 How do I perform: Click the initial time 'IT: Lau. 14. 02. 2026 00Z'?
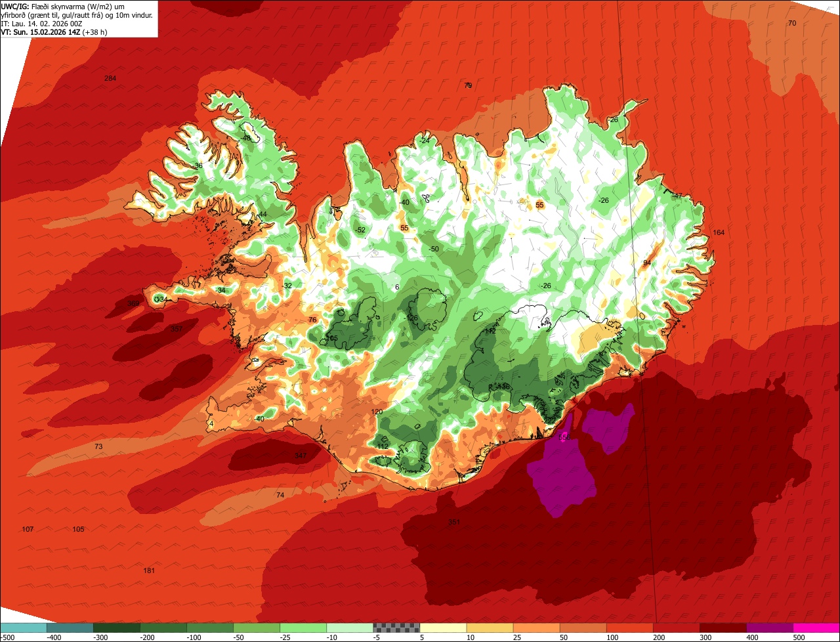pyautogui.click(x=41, y=23)
